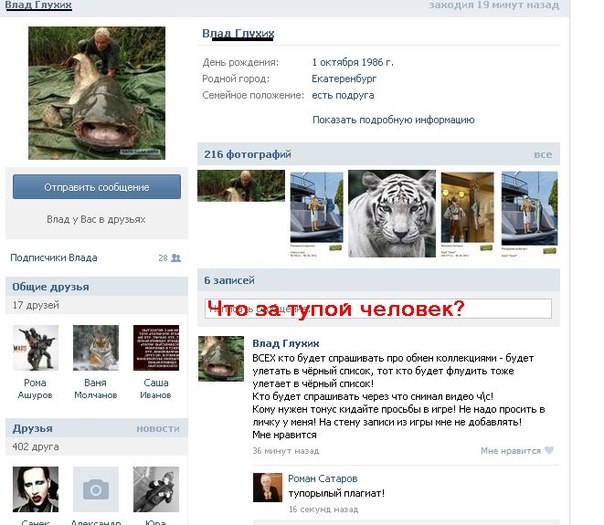The image size is (604, 525).
Task: Expand Показать подробную информацию
Action: click(x=393, y=120)
